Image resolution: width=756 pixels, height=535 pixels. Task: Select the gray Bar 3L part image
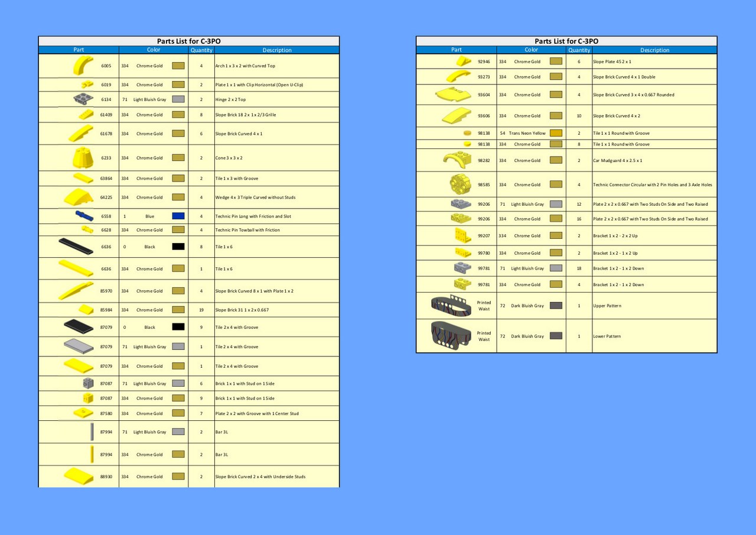tap(92, 432)
